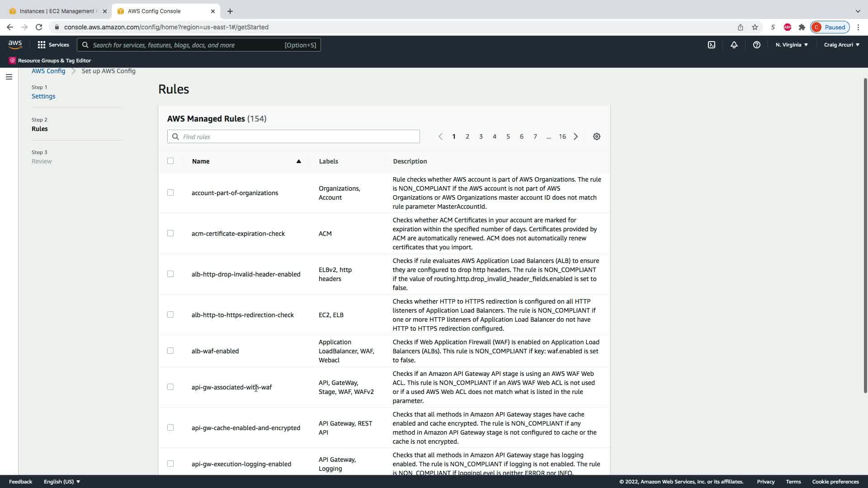
Task: Click the AWS logo home icon
Action: pos(15,45)
